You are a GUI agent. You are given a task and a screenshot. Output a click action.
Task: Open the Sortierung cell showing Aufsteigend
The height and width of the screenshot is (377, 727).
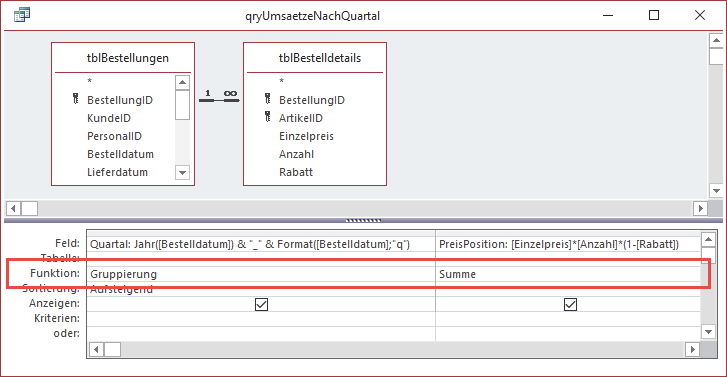(261, 289)
